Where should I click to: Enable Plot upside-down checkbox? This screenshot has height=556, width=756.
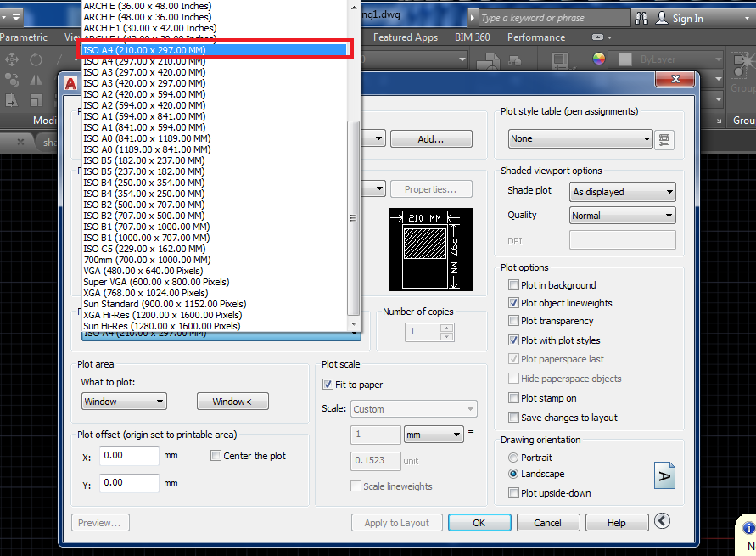pos(513,493)
